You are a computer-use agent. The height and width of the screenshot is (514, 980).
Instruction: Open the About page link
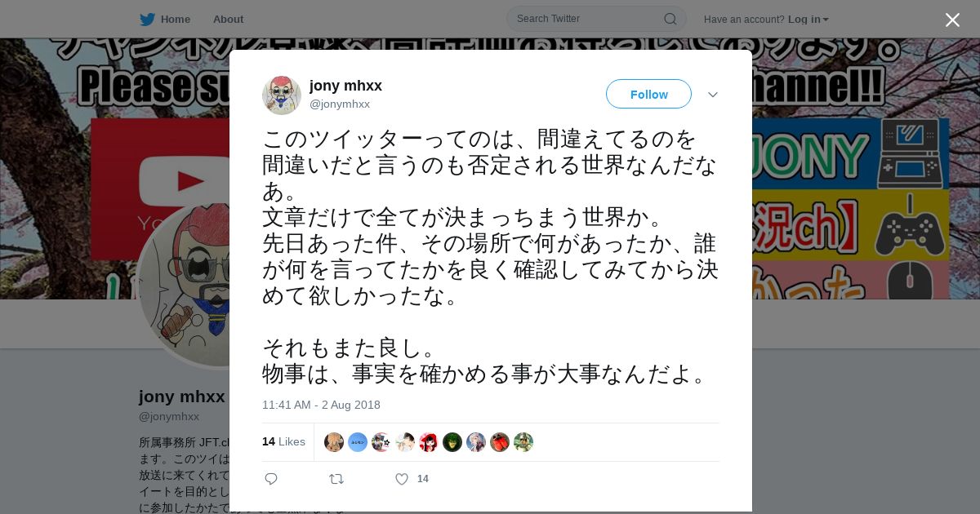tap(228, 19)
